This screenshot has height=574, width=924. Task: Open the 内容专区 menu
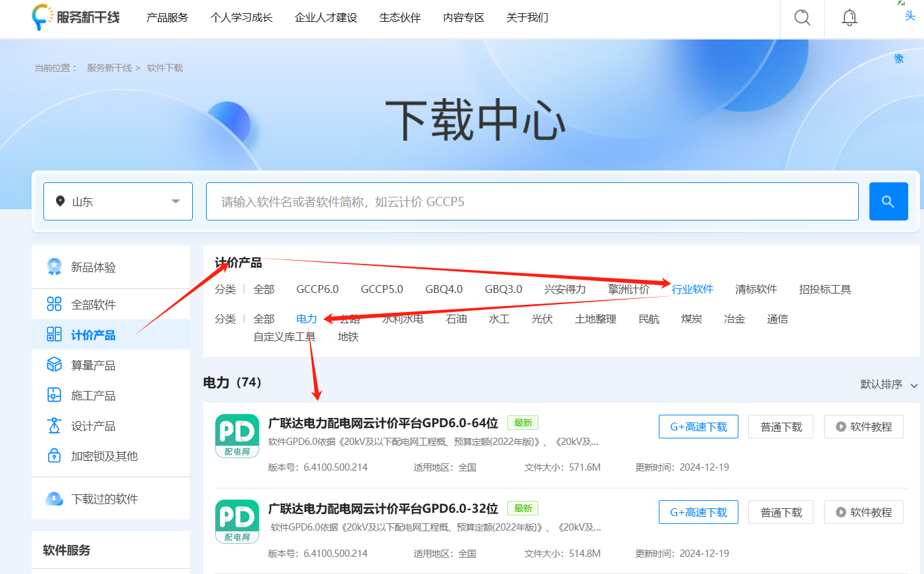[x=464, y=18]
